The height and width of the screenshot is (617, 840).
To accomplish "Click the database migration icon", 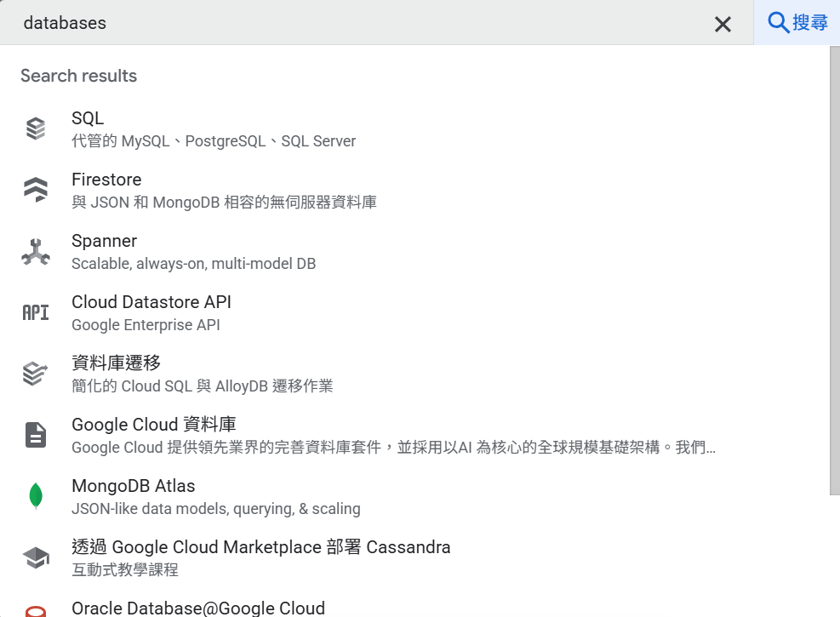I will 36,374.
